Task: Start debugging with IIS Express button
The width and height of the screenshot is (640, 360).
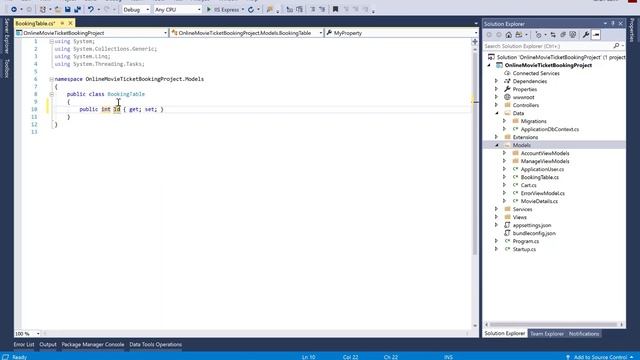Action: (x=222, y=9)
